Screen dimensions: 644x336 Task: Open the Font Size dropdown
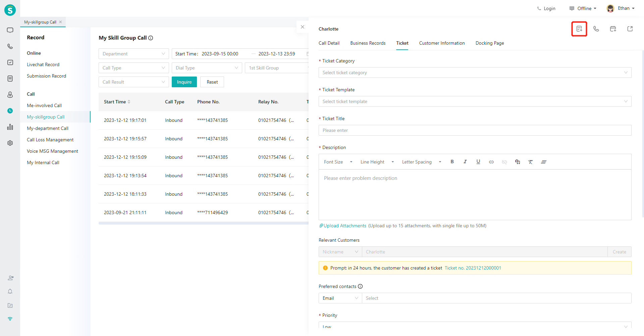tap(338, 162)
